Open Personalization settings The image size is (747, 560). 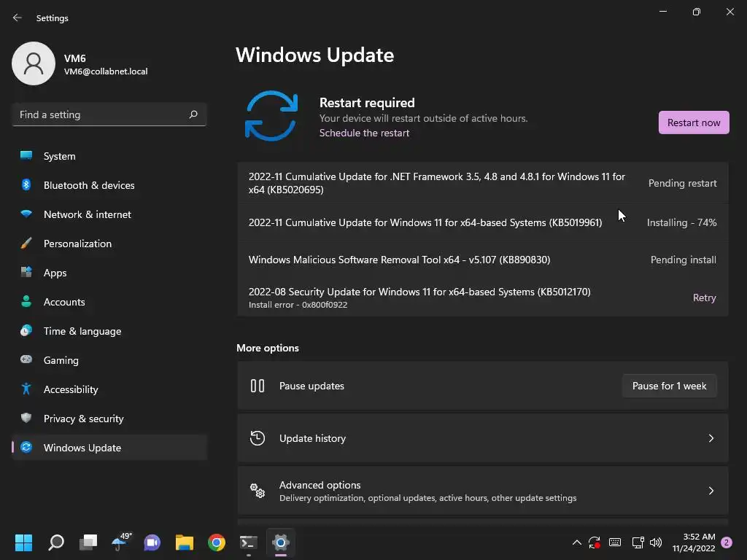109,244
